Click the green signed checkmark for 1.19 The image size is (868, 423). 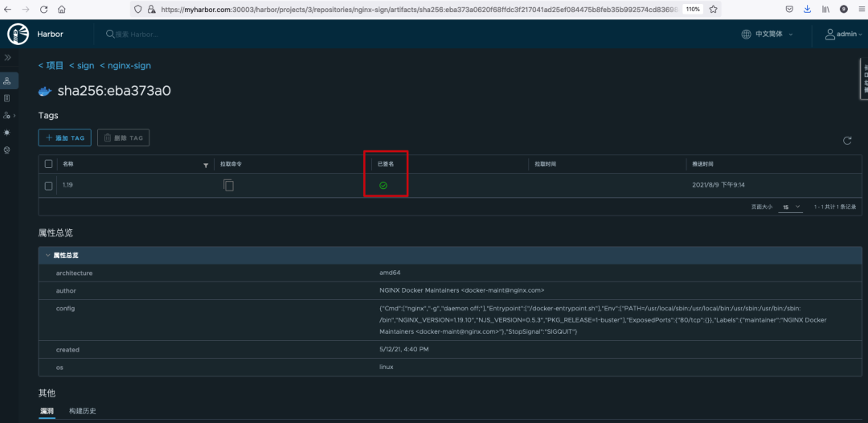(x=383, y=186)
